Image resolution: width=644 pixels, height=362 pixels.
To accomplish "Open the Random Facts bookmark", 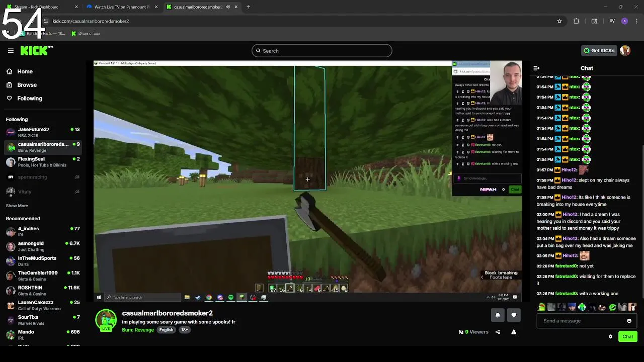I will [x=42, y=34].
